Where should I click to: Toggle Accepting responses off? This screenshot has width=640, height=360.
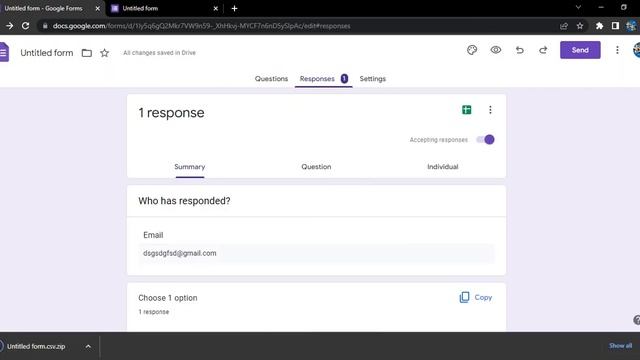(485, 140)
